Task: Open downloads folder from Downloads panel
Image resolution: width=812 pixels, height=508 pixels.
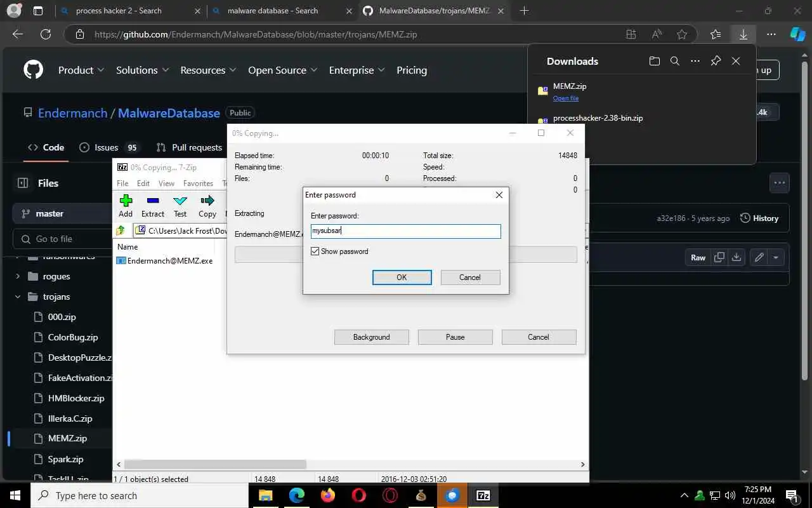Action: tap(654, 61)
